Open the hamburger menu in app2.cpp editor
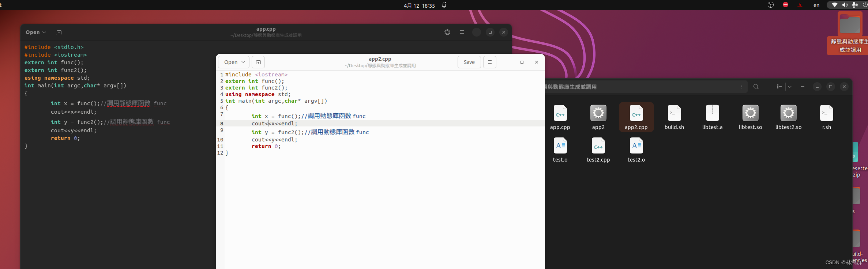This screenshot has width=868, height=269. point(489,62)
